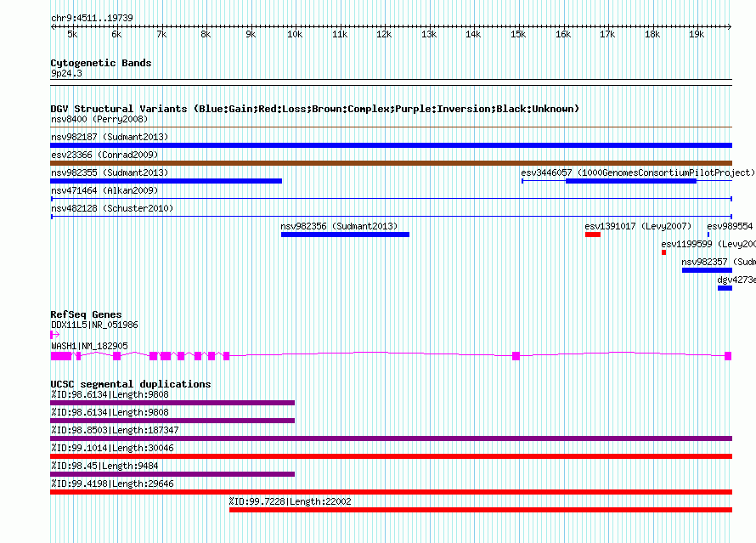Click the nsv982187 (Sudmant2013) label

[110, 137]
